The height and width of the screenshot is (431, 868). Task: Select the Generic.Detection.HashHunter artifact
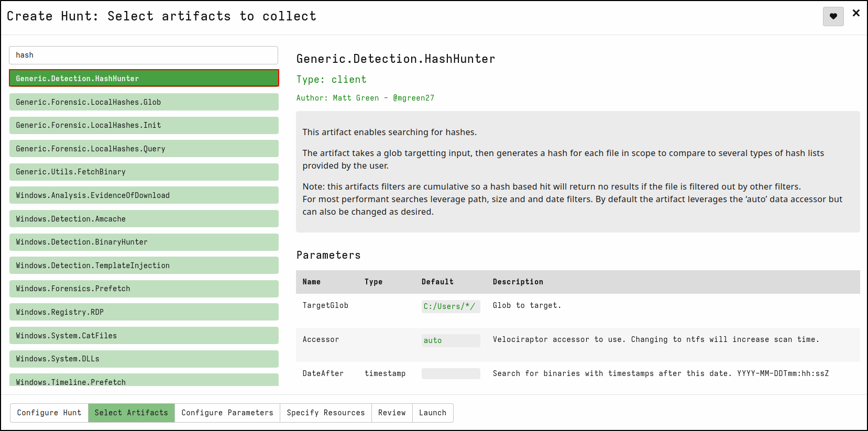144,79
